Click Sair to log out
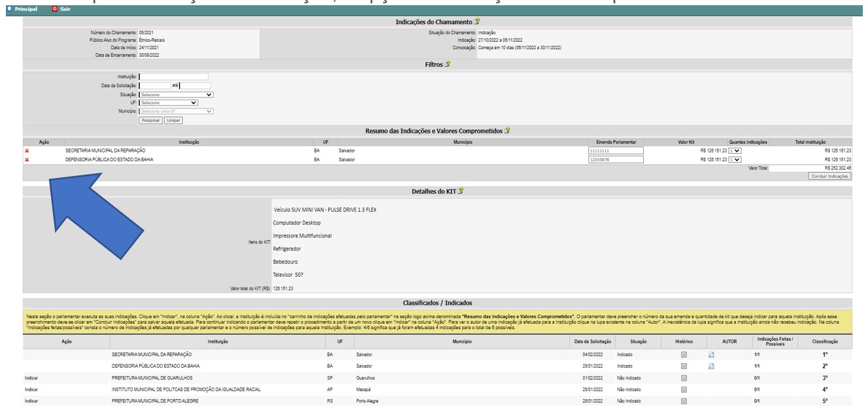This screenshot has width=868, height=420. coord(64,9)
